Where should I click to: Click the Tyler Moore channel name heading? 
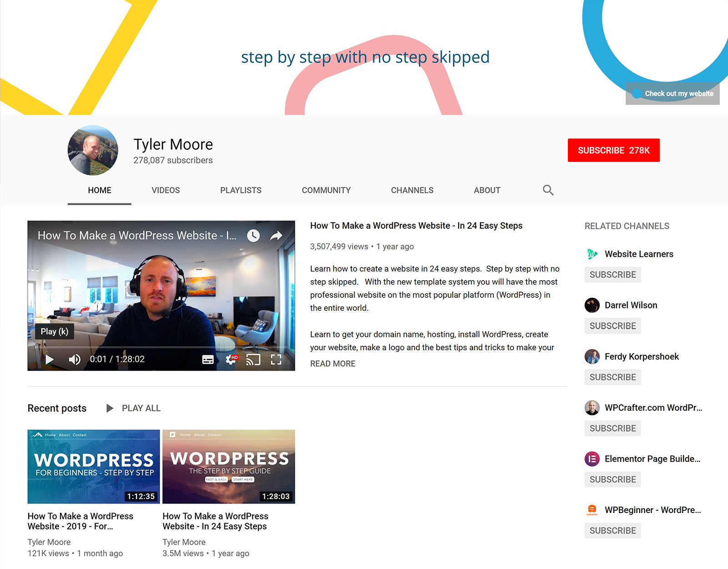tap(173, 144)
